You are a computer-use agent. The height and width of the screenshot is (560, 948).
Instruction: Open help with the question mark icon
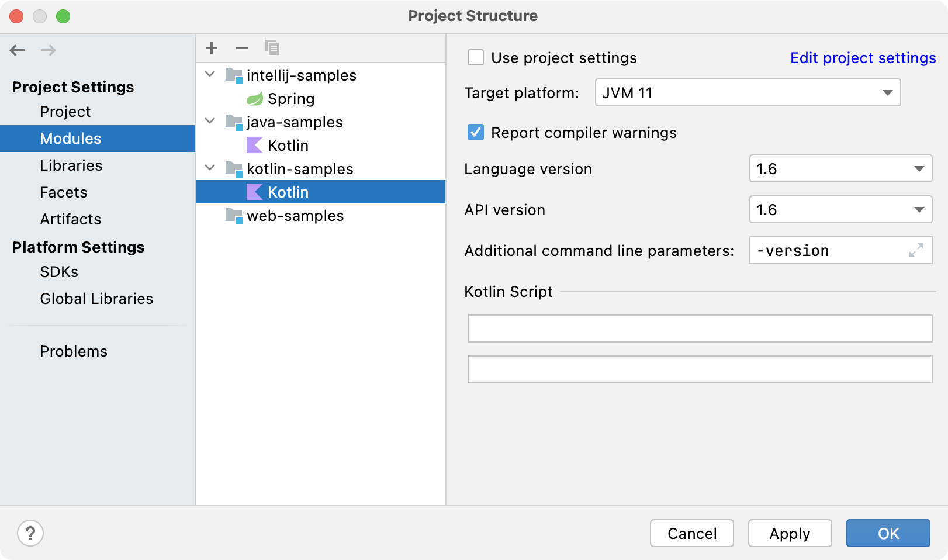point(30,533)
